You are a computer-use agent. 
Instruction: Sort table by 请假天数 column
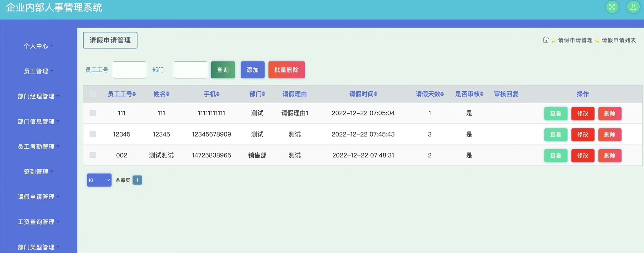442,94
